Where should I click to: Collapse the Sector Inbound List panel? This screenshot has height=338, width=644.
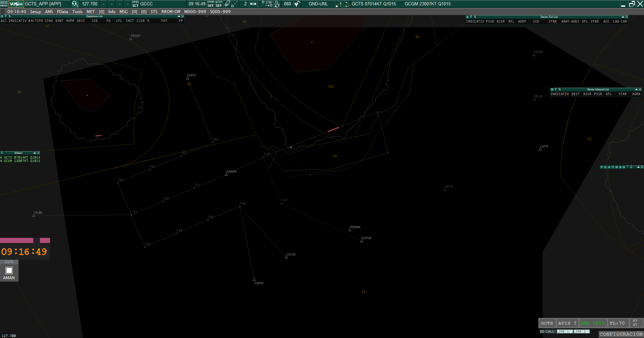pos(636,89)
